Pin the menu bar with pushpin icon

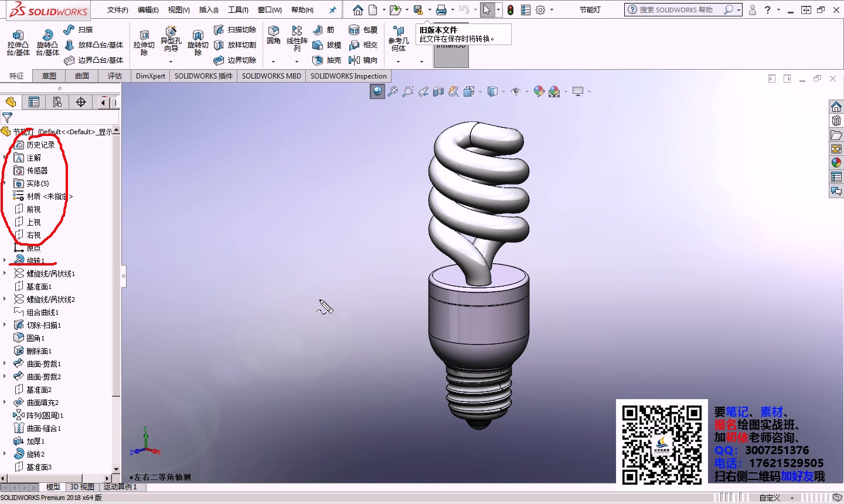[x=333, y=10]
